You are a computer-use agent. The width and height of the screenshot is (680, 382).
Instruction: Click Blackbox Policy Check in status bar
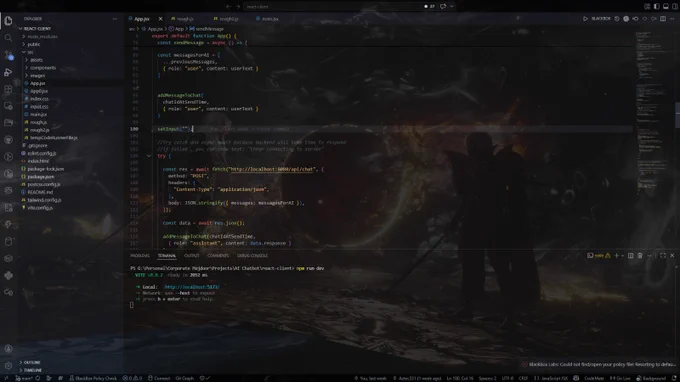93,378
